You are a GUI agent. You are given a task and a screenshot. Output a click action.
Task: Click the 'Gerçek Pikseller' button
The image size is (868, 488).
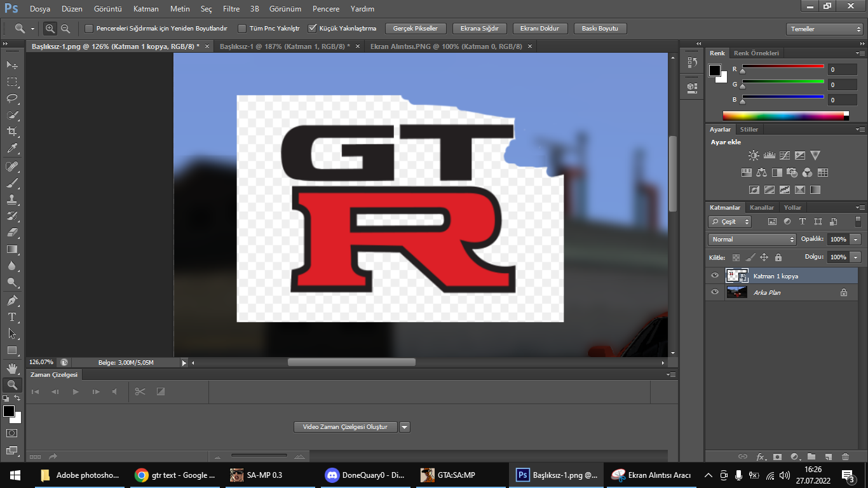(x=416, y=29)
